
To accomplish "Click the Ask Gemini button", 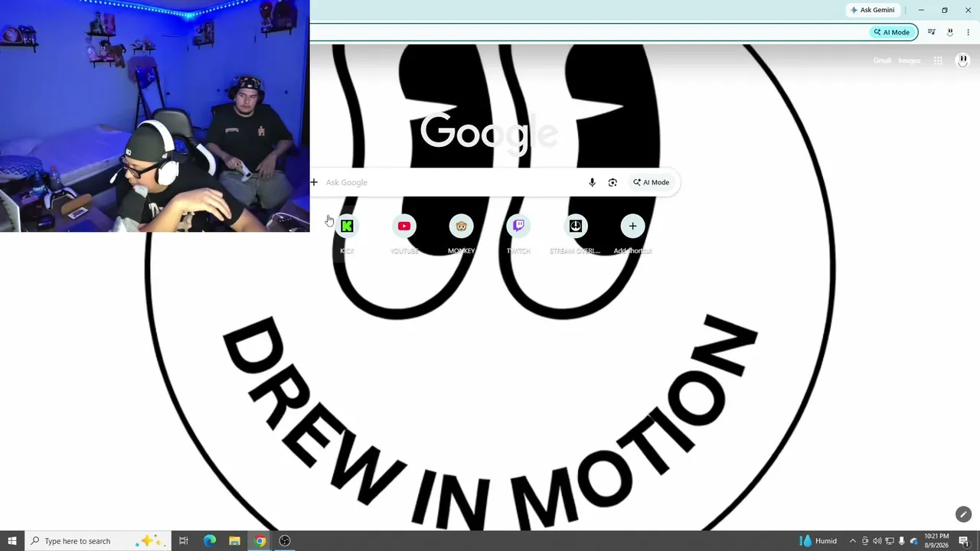I will click(x=873, y=10).
